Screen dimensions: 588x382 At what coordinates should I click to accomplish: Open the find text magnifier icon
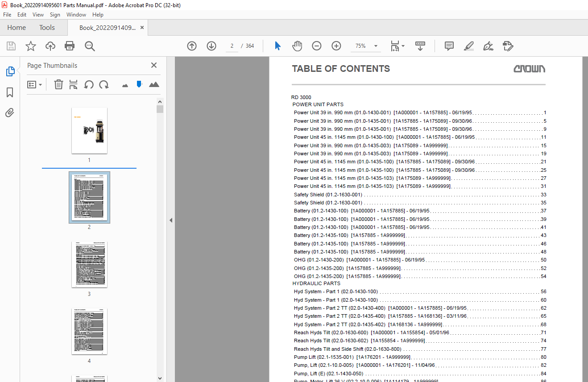coord(90,46)
